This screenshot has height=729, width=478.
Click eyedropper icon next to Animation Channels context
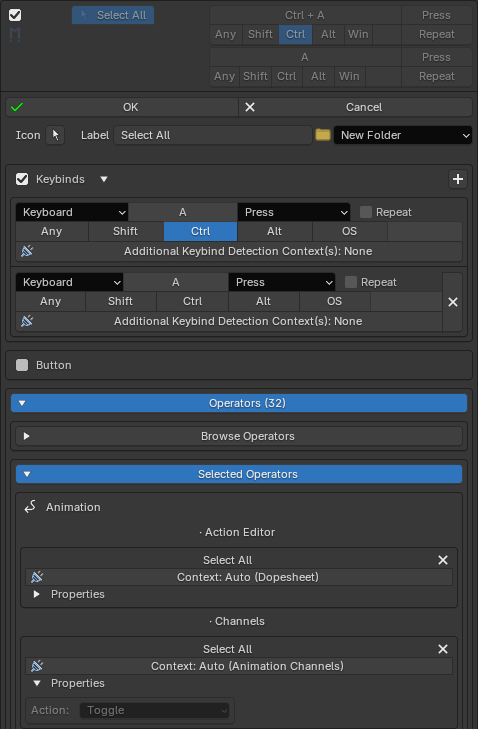(x=37, y=666)
